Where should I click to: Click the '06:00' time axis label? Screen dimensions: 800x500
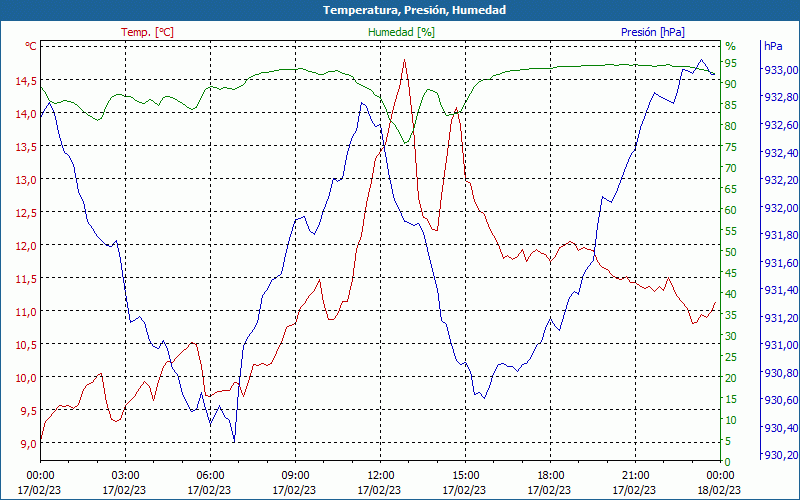210,476
